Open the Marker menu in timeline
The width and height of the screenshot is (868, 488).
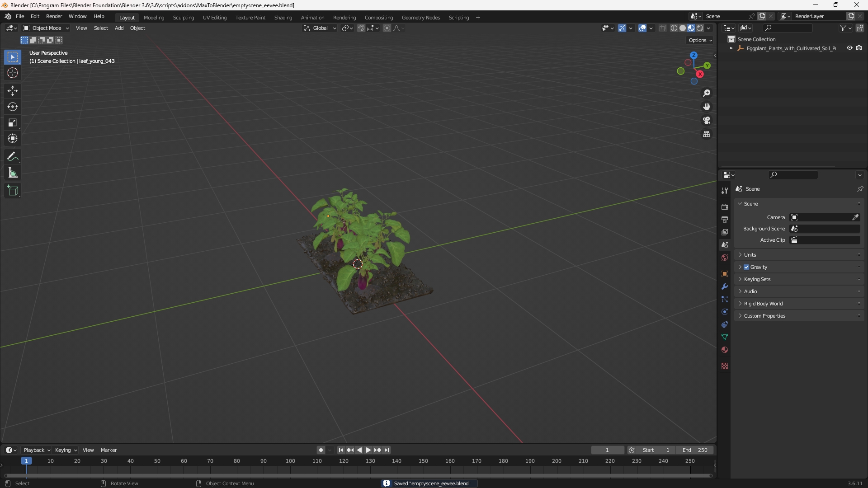click(108, 450)
